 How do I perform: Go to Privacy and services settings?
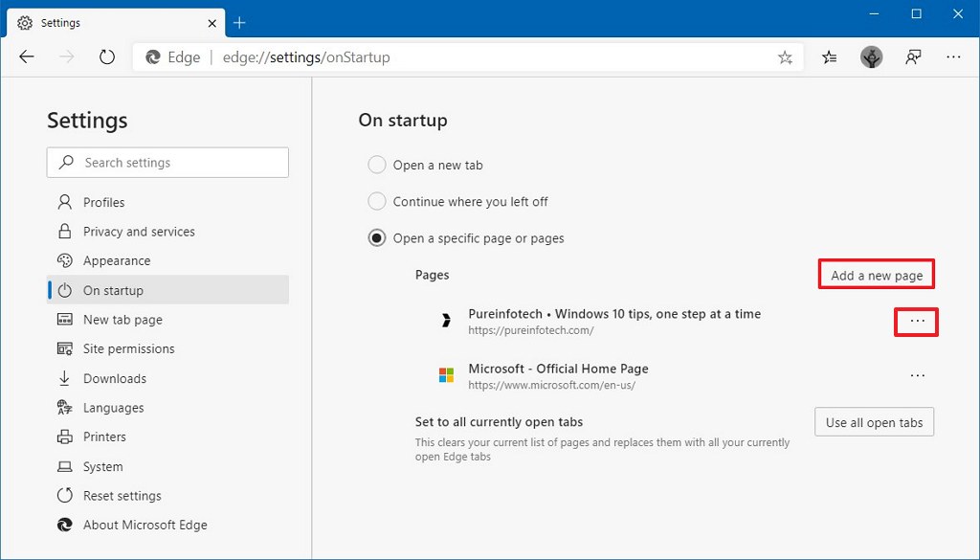point(139,232)
